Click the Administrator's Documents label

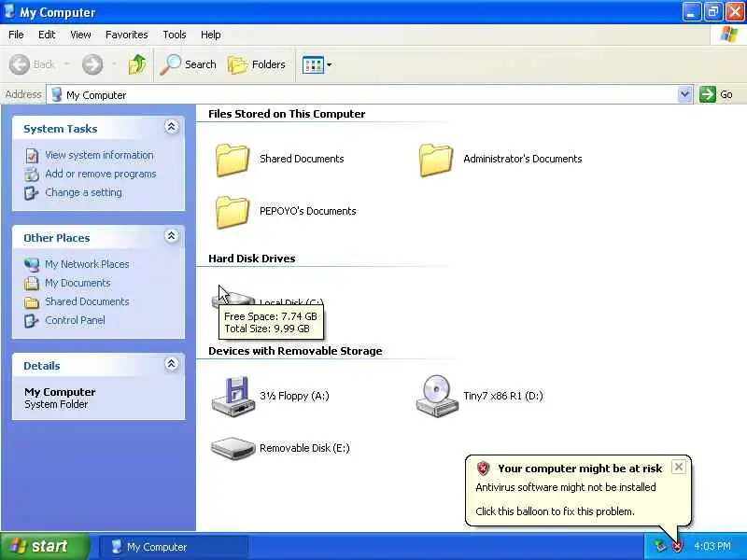point(523,159)
